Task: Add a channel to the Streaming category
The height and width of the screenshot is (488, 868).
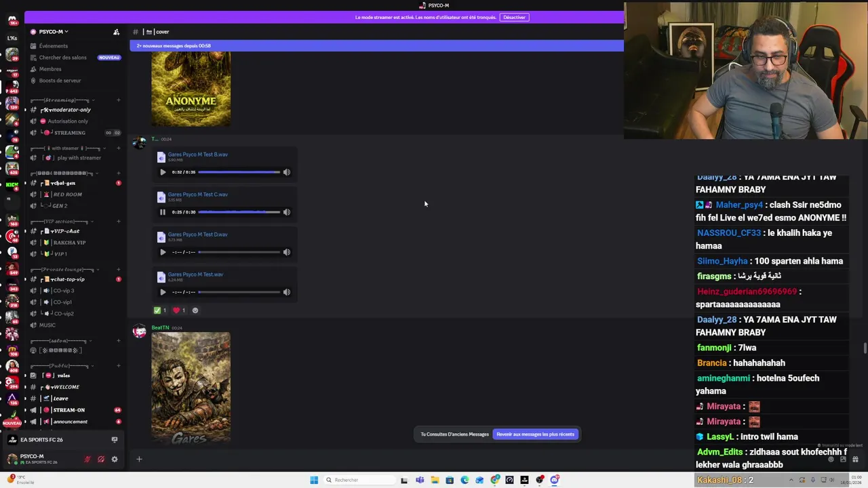Action: [x=118, y=100]
